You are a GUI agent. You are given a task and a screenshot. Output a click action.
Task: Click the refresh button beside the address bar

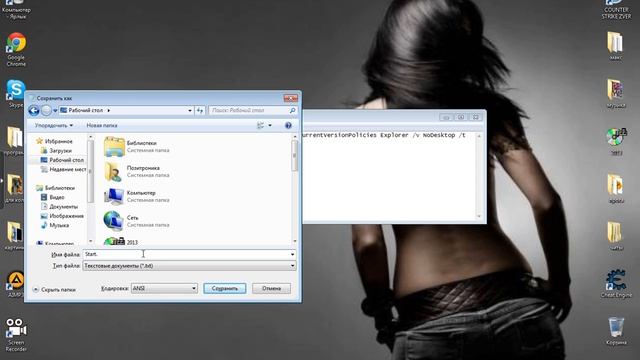click(200, 111)
